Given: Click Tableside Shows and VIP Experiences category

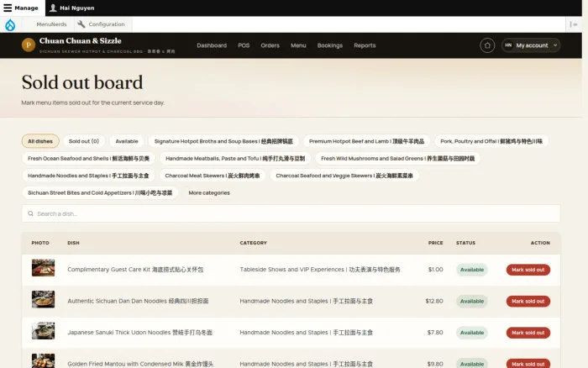Looking at the screenshot, I should [320, 270].
